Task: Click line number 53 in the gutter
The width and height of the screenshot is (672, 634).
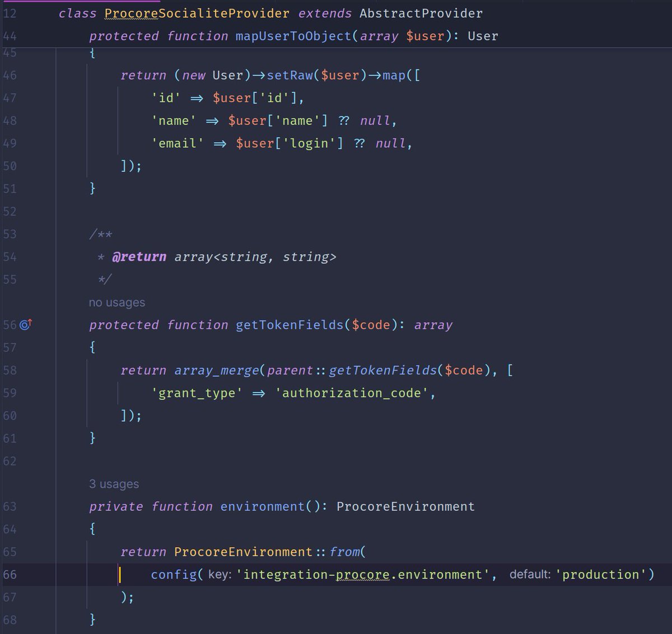Action: click(10, 234)
